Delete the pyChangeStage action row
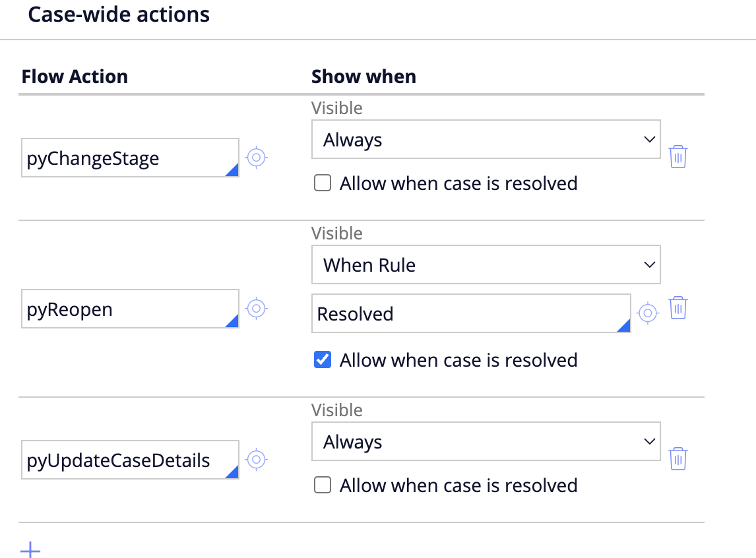The height and width of the screenshot is (558, 756). [678, 157]
